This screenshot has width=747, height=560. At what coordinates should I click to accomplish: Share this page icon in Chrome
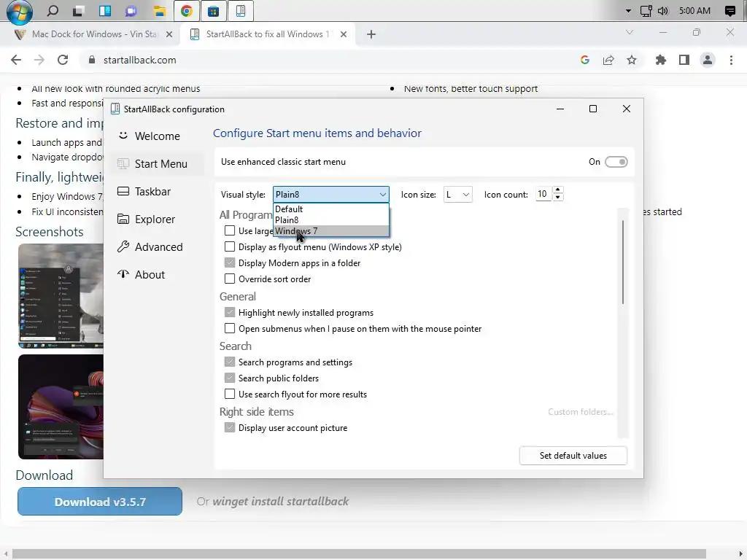(x=608, y=60)
